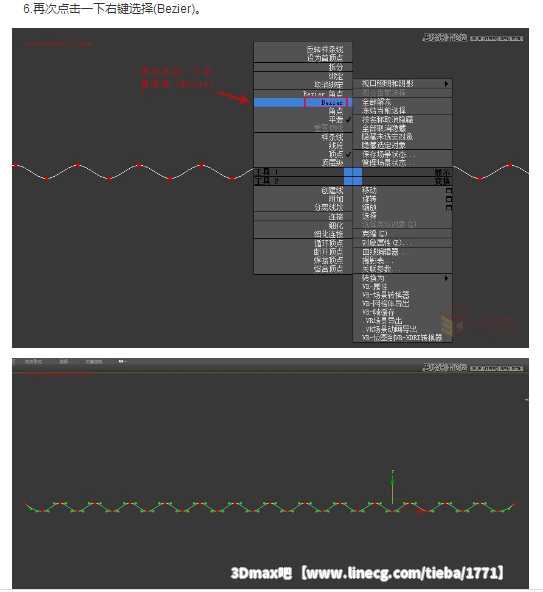Choose 隐藏未选定对象 (Hide Unselected)
The width and height of the screenshot is (543, 592).
pyautogui.click(x=387, y=137)
